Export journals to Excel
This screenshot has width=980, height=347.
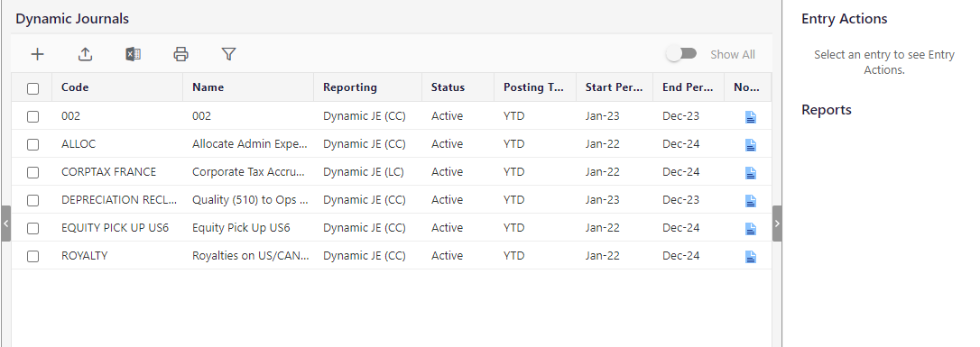134,54
